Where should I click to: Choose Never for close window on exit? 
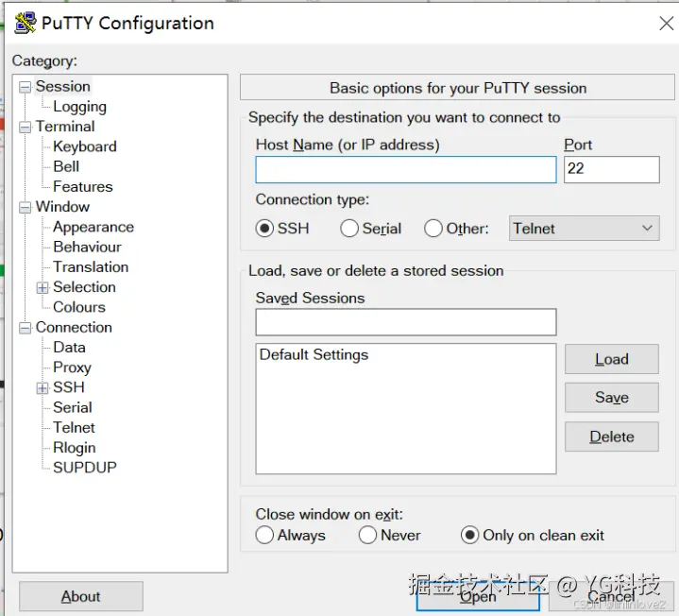(368, 535)
